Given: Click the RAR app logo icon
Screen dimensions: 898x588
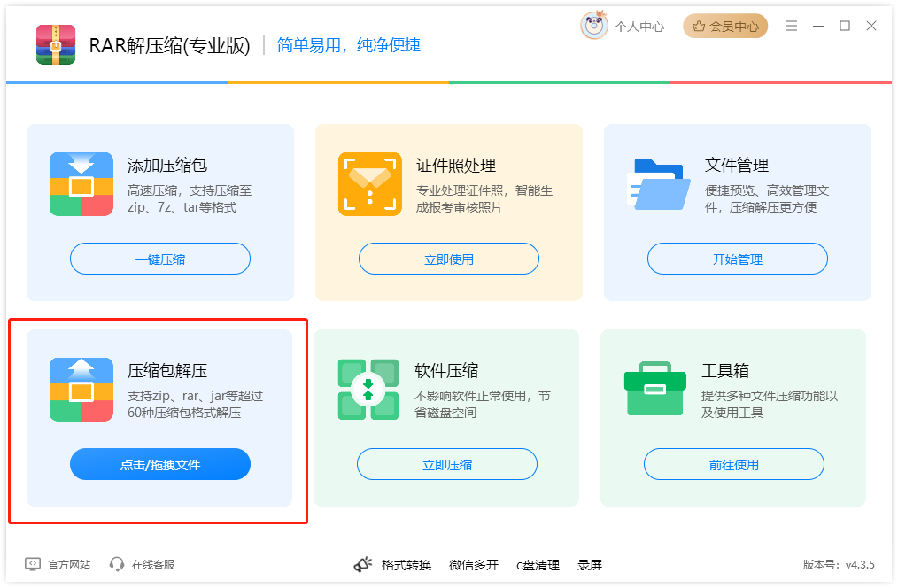Looking at the screenshot, I should click(55, 44).
